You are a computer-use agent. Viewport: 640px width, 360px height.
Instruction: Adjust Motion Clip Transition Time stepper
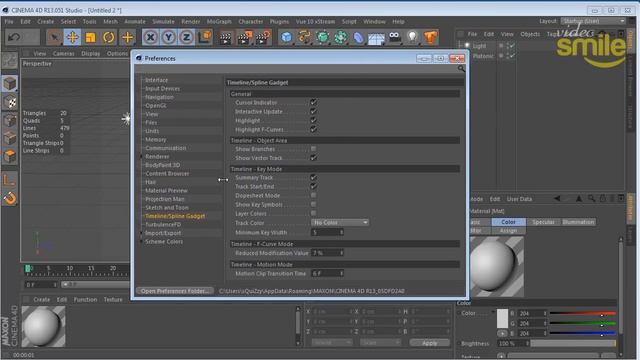point(341,273)
